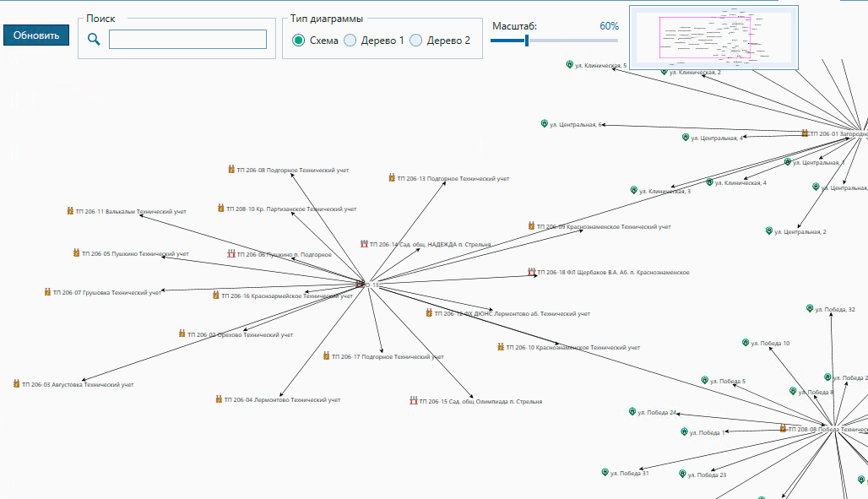This screenshot has height=499, width=868.
Task: Select the Схема diagram type
Action: (x=299, y=40)
